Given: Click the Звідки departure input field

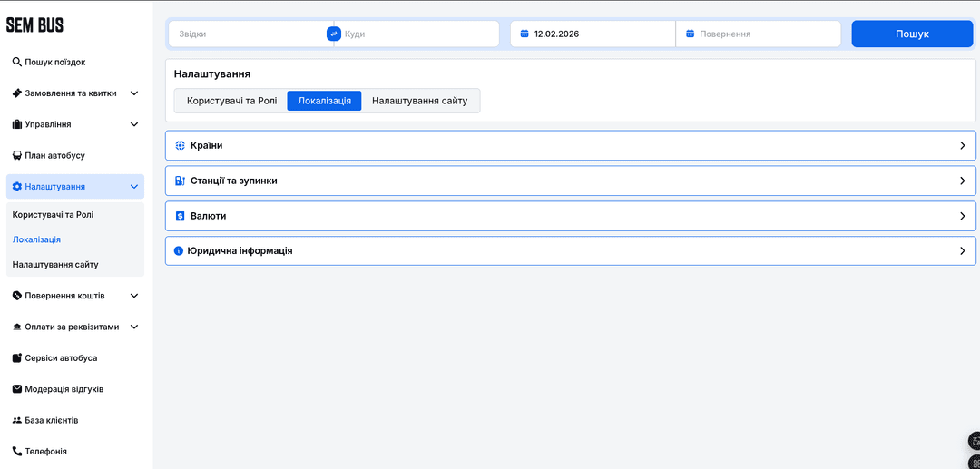Looking at the screenshot, I should tap(250, 34).
